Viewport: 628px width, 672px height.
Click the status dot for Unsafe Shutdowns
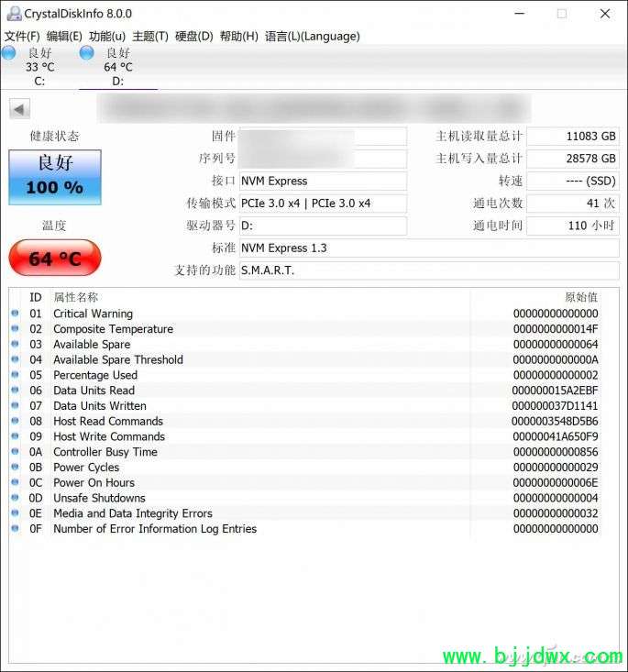pyautogui.click(x=15, y=497)
